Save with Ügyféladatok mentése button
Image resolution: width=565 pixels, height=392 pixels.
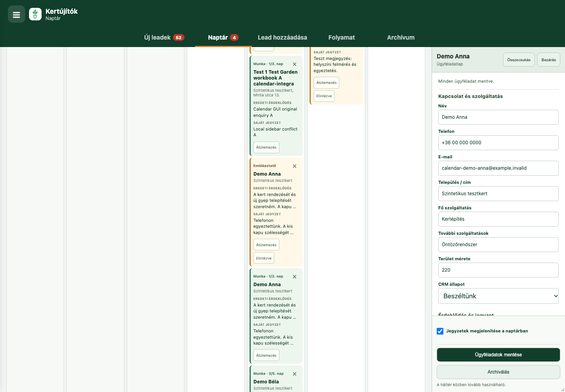tap(498, 355)
